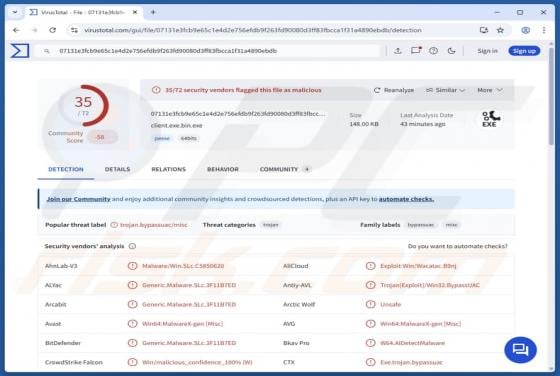560x376 pixels.
Task: Click the peexe tag
Action: [x=162, y=138]
